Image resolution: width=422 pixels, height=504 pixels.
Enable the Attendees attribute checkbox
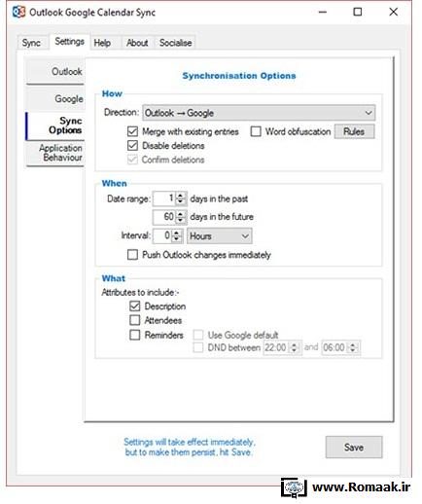pyautogui.click(x=135, y=320)
